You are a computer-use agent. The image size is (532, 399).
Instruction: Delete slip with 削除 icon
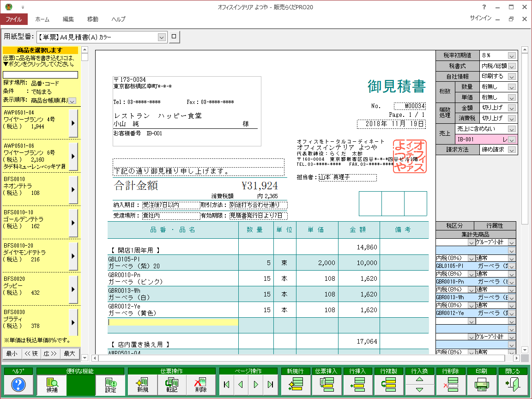[x=201, y=385]
